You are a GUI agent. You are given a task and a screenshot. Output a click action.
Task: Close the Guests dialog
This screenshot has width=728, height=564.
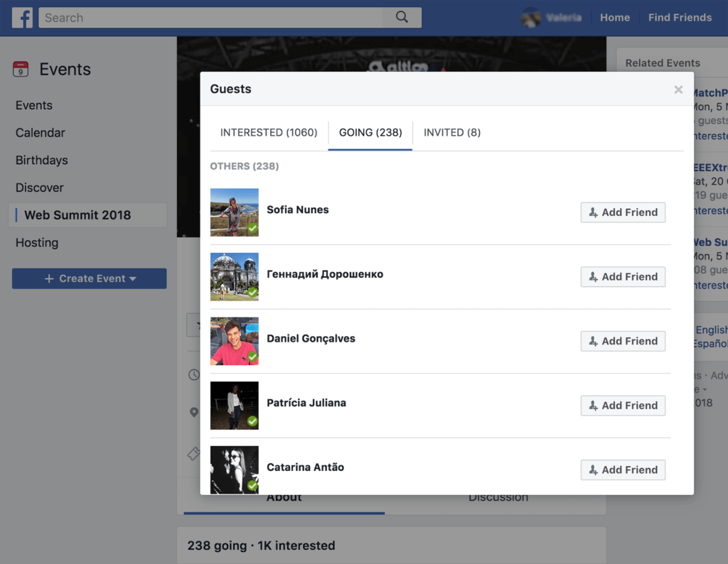[x=678, y=90]
